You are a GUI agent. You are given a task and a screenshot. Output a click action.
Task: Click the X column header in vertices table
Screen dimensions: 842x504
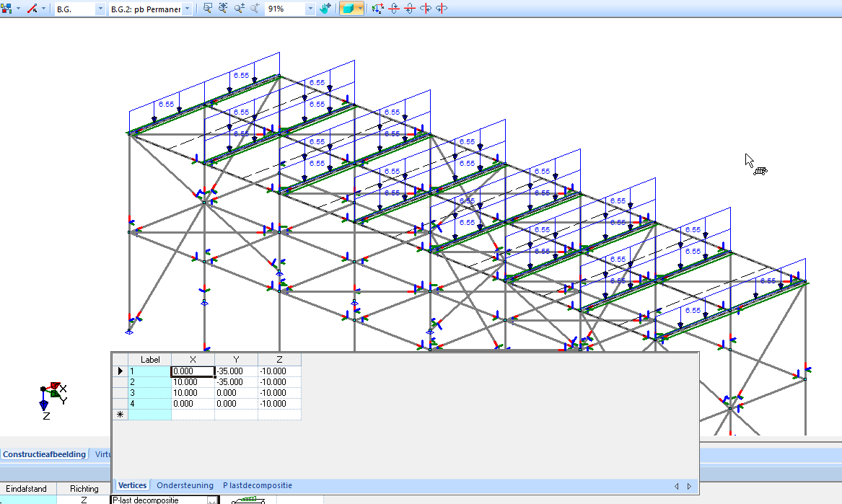(193, 360)
